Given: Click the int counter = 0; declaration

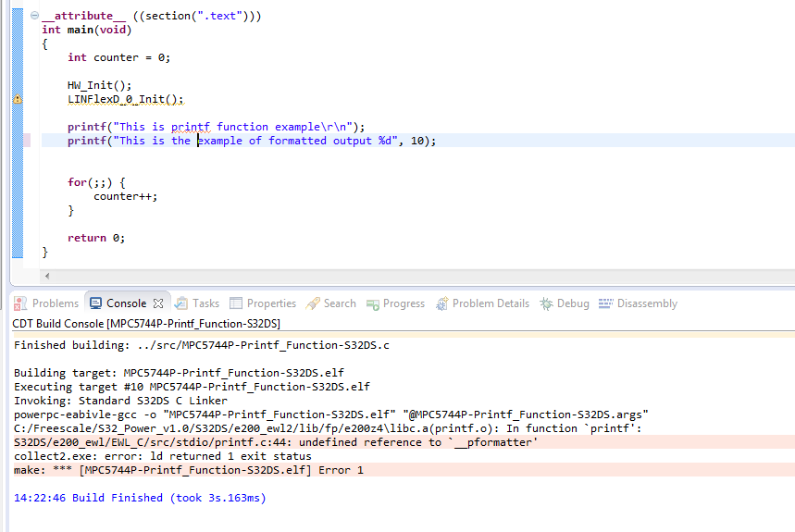Looking at the screenshot, I should click(118, 57).
